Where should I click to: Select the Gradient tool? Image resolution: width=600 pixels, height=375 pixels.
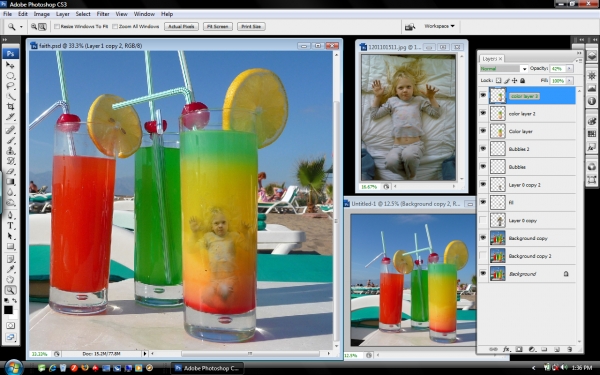click(x=10, y=181)
